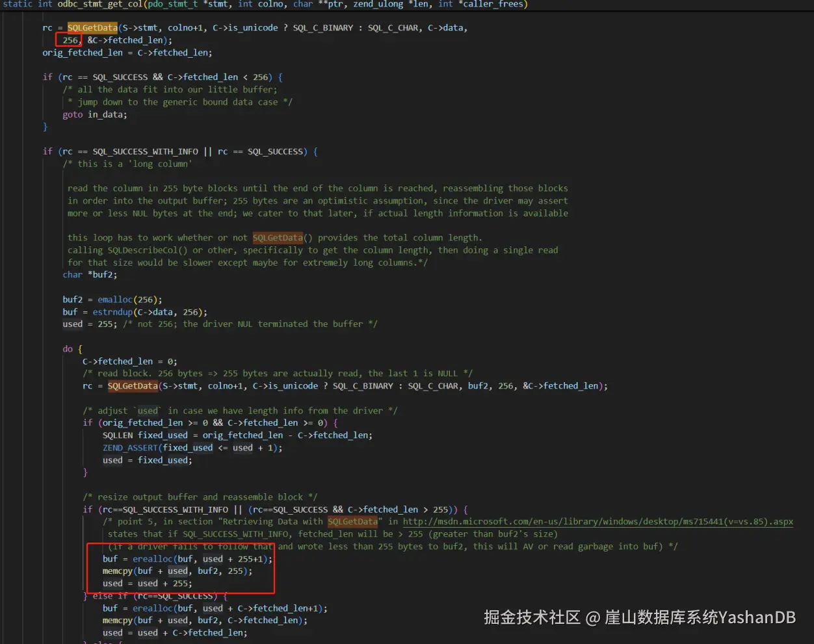Click the line 'orig_fetched_len = C->fetched_len;'
Viewport: 814px width, 644px height.
(127, 53)
